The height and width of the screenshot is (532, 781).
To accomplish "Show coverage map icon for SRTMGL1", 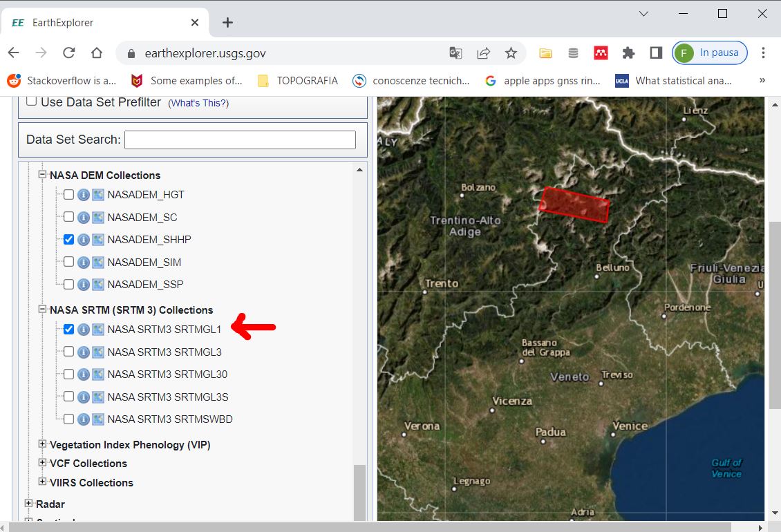I will click(98, 330).
